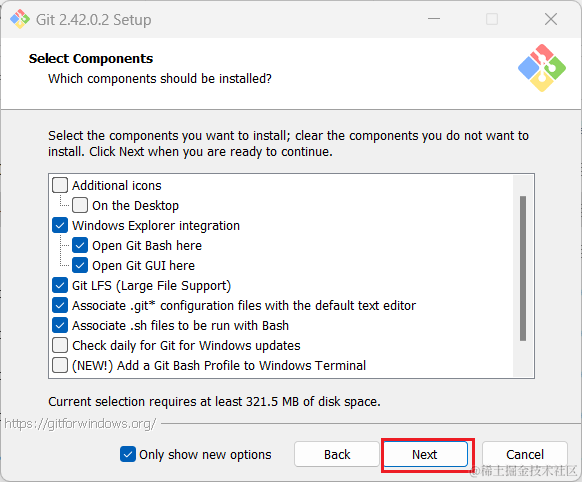582x482 pixels.
Task: Click the large Git logo in the header
Action: tap(542, 68)
